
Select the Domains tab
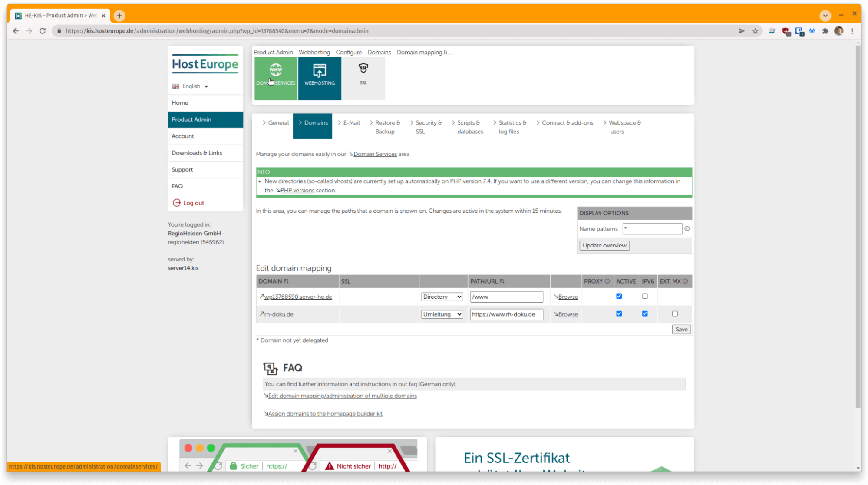[x=313, y=126]
